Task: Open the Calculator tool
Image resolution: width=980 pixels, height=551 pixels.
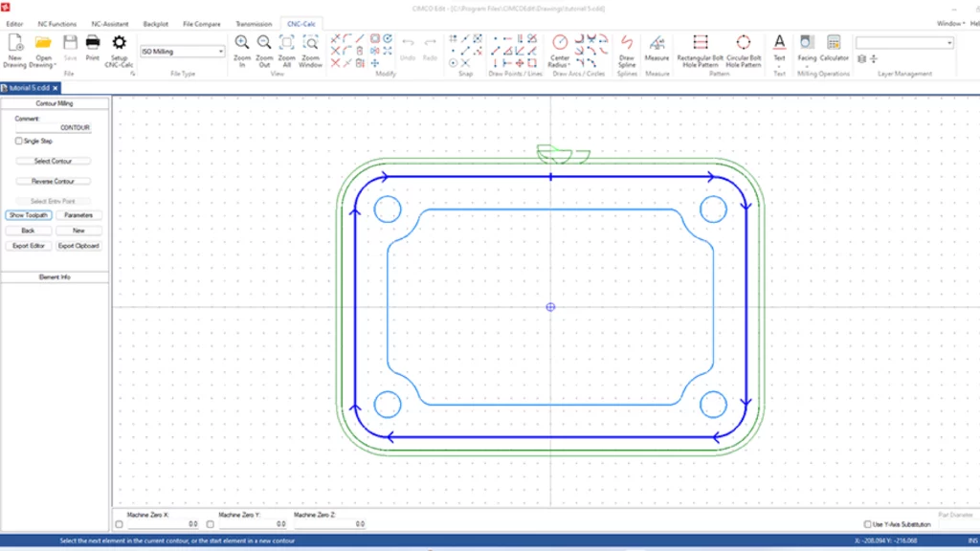Action: point(834,43)
